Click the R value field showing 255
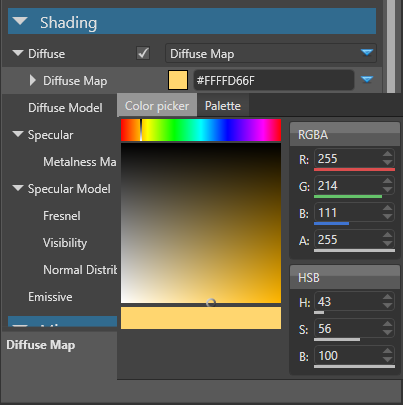 coord(348,159)
